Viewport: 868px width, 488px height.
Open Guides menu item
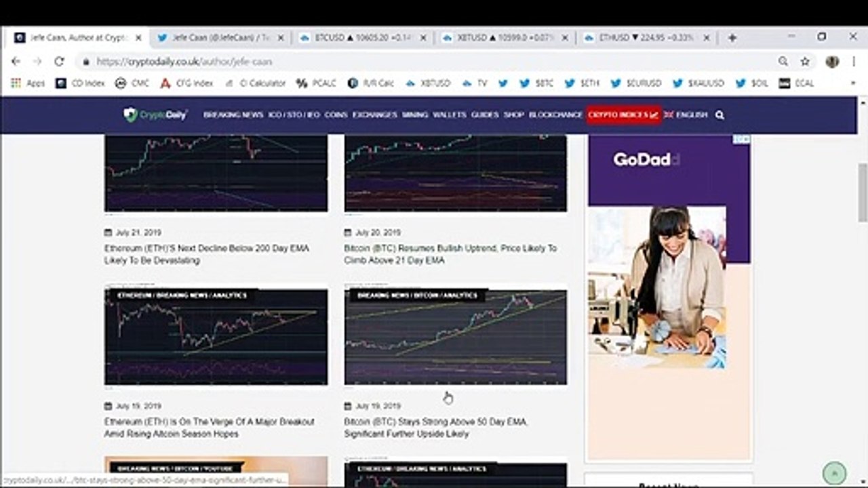(485, 115)
